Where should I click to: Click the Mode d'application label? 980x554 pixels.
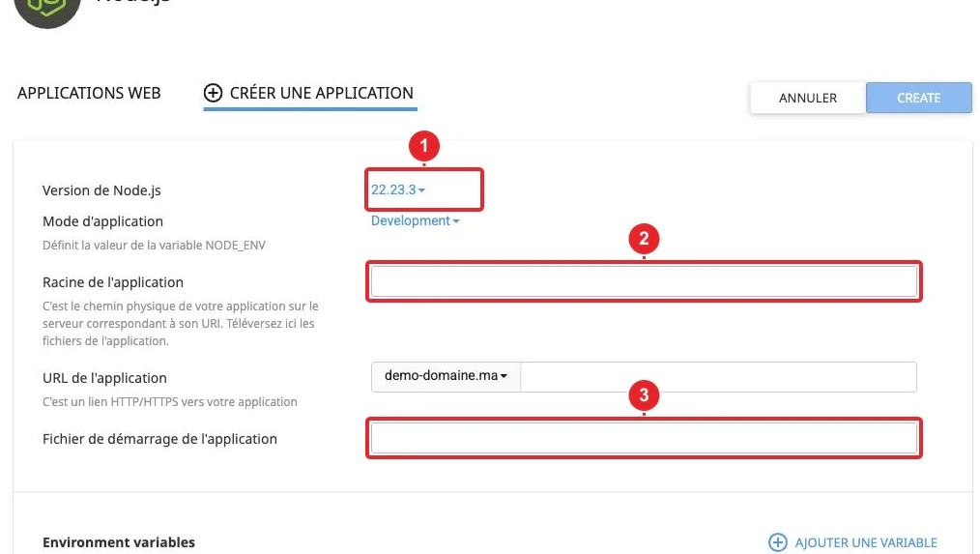click(103, 221)
